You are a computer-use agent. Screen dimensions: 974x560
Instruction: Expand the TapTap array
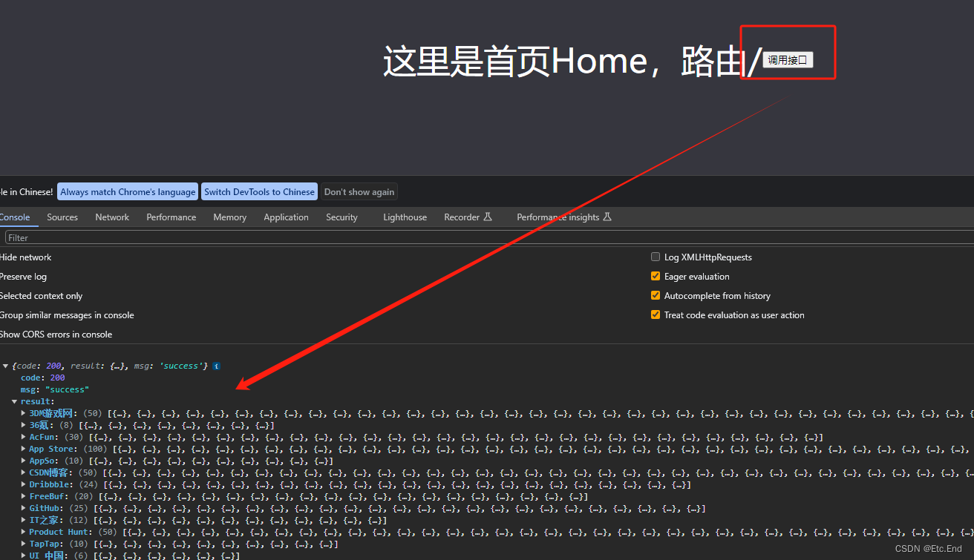pos(24,544)
